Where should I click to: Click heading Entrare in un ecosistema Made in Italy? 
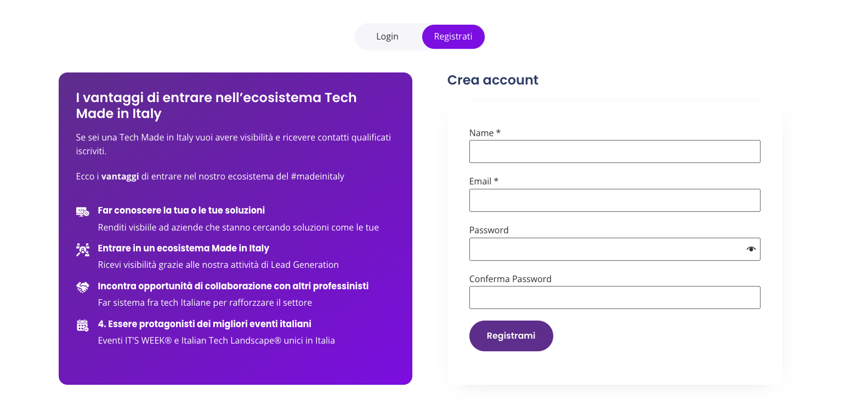[184, 248]
